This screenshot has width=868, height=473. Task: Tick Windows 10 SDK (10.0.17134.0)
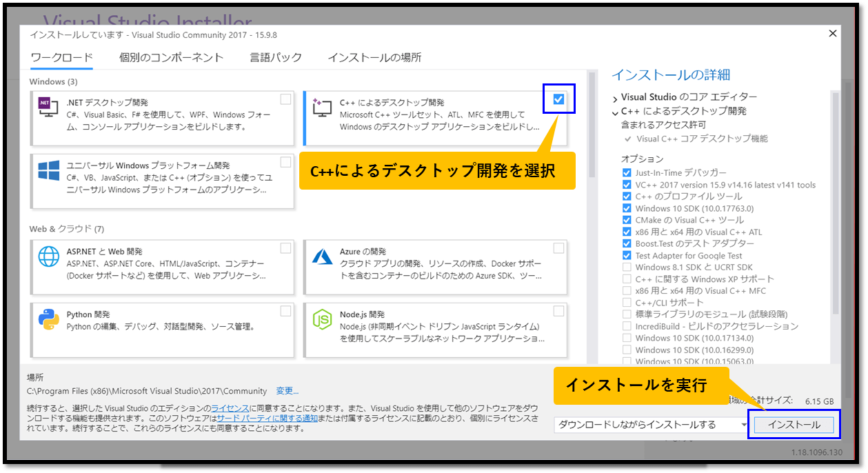point(627,338)
